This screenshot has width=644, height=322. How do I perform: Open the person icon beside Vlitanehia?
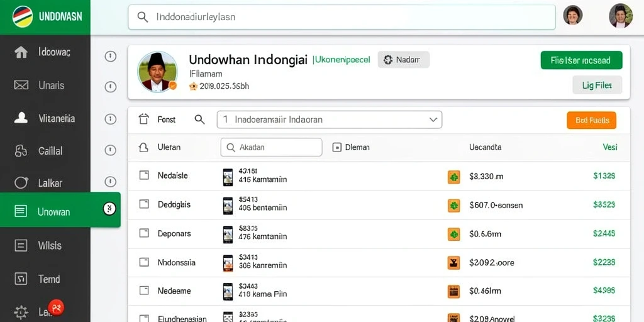21,118
